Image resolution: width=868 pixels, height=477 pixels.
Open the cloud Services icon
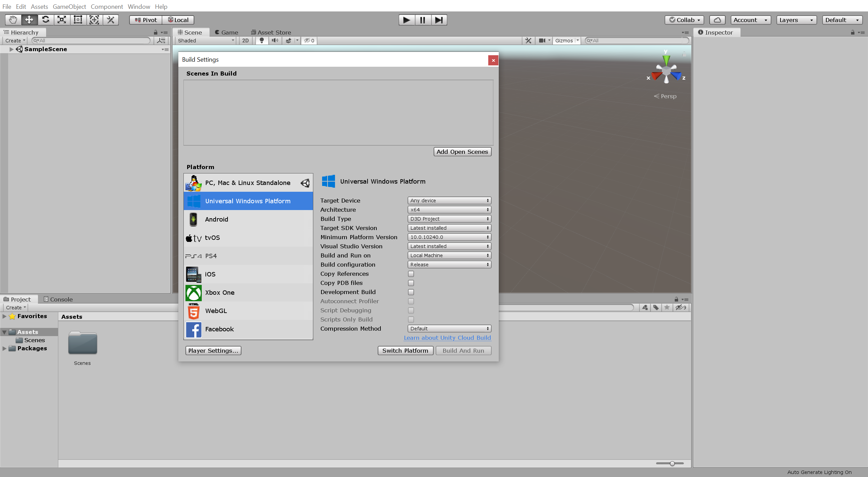717,20
